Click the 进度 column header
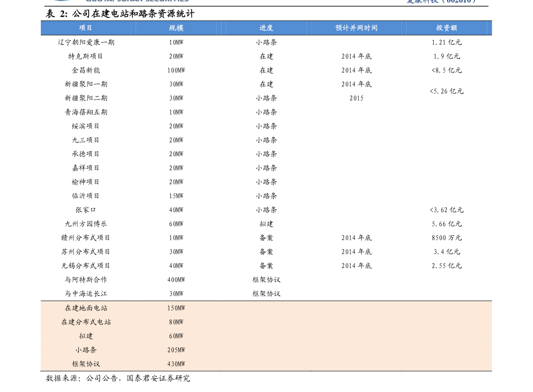This screenshot has width=533, height=392. [266, 27]
